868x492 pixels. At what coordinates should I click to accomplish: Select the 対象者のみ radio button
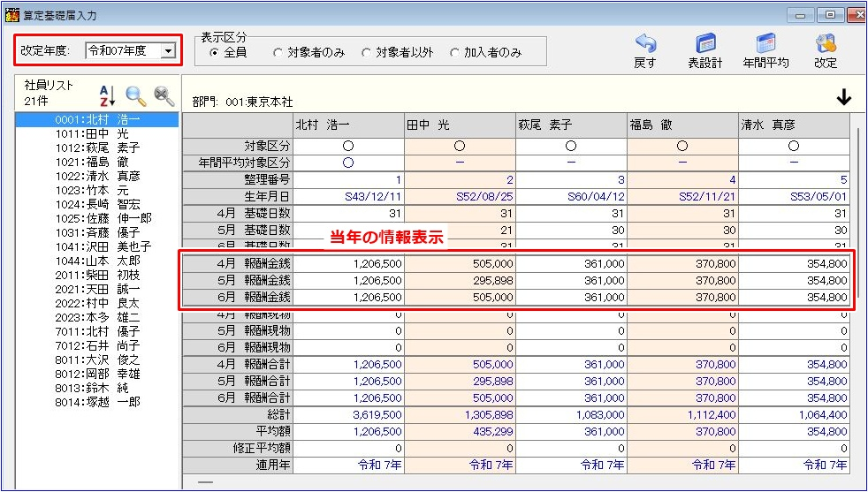pyautogui.click(x=278, y=53)
